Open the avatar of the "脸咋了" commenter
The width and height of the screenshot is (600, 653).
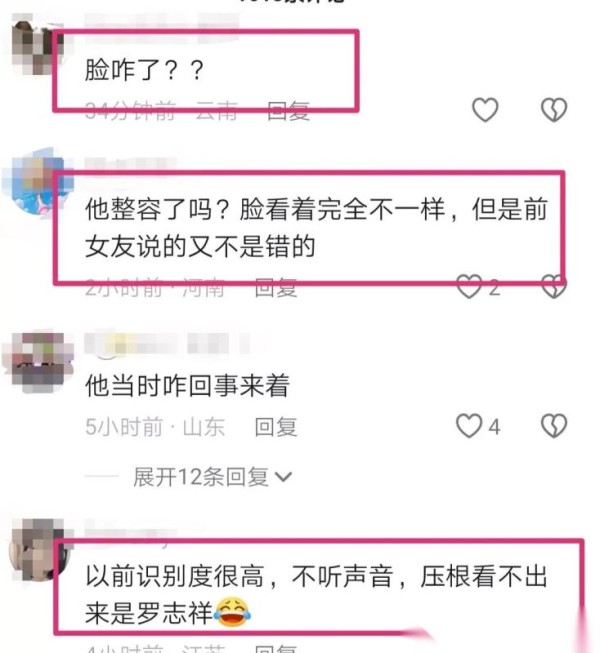coord(37,44)
